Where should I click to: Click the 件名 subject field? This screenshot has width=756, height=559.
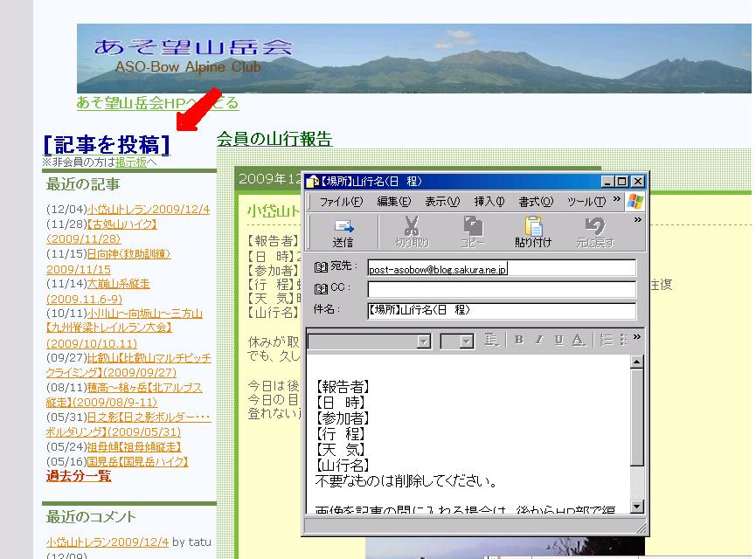502,310
